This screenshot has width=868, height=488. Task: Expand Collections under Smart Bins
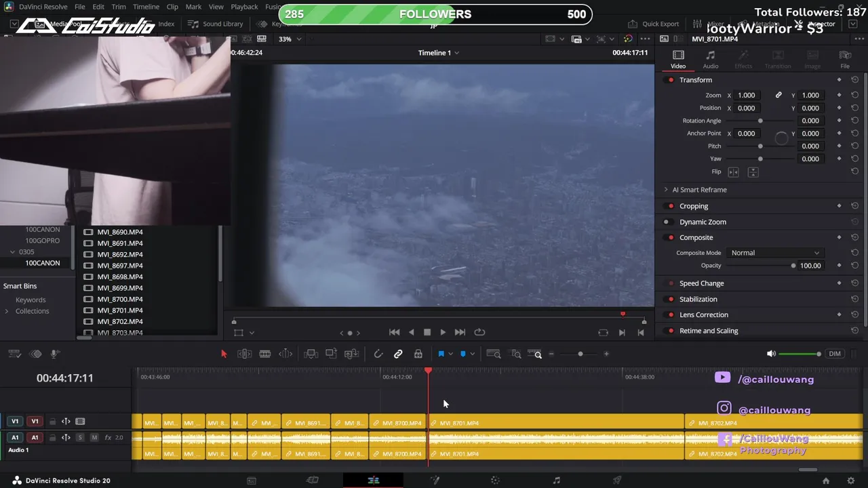coord(7,311)
